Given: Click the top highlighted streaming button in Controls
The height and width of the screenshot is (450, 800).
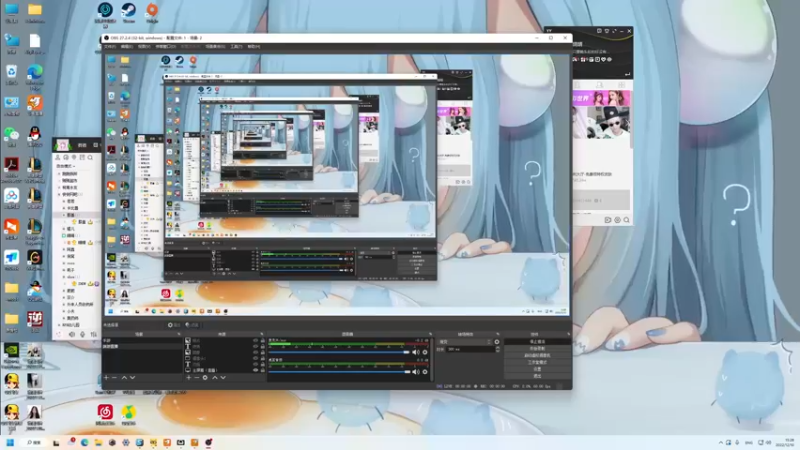Looking at the screenshot, I should 537,341.
